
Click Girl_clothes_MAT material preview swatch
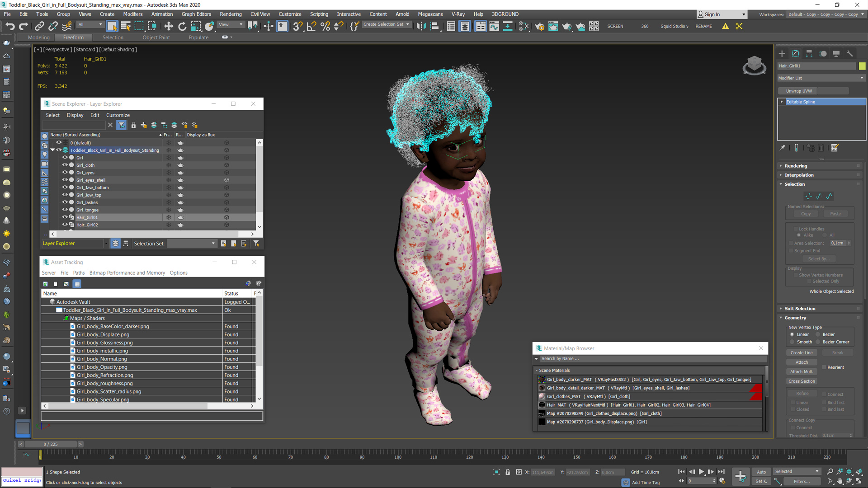[542, 396]
